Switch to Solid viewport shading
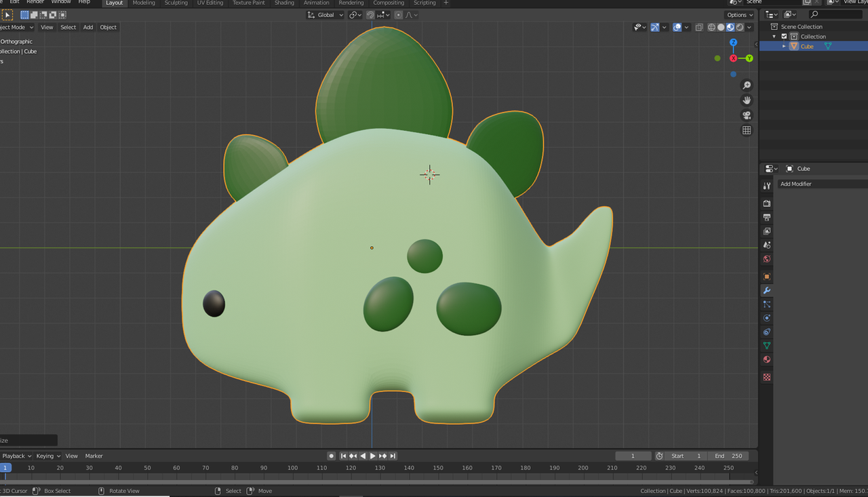 coord(721,27)
